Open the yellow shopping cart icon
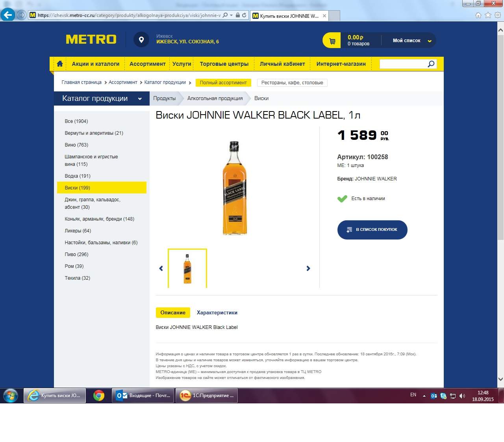 coord(332,41)
